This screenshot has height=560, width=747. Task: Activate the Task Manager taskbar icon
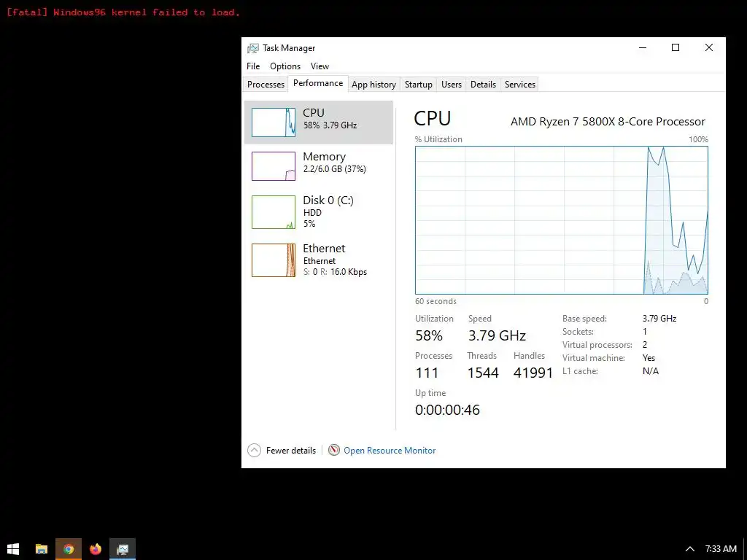(123, 549)
